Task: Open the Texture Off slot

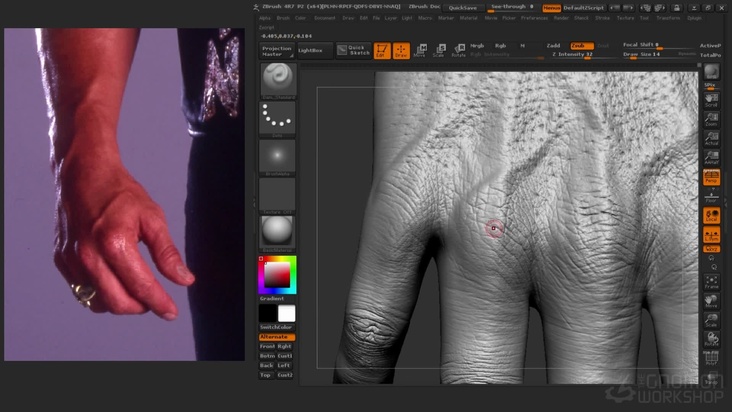Action: pyautogui.click(x=277, y=196)
